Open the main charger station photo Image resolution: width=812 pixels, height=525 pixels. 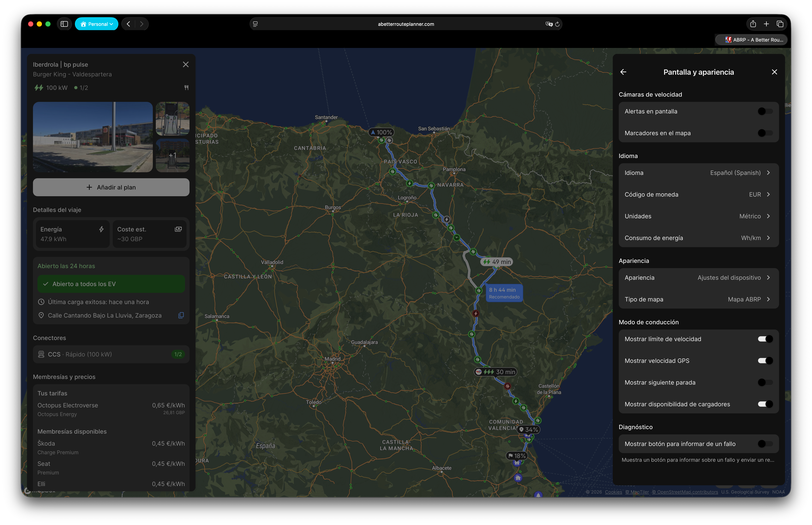tap(93, 137)
